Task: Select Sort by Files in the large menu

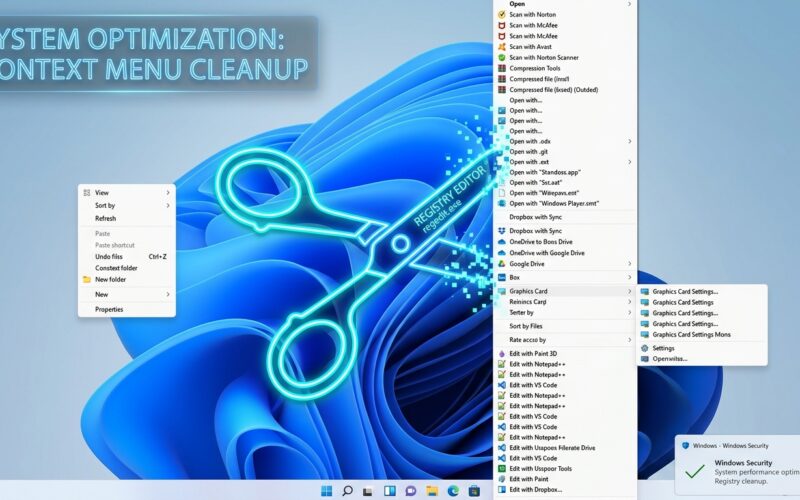Action: click(x=565, y=326)
